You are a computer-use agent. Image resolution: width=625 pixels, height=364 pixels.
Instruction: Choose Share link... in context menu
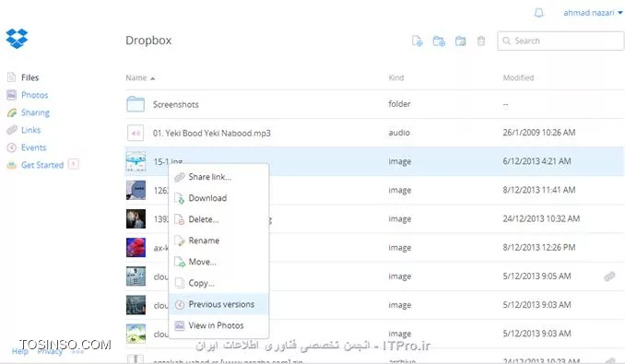point(218,177)
